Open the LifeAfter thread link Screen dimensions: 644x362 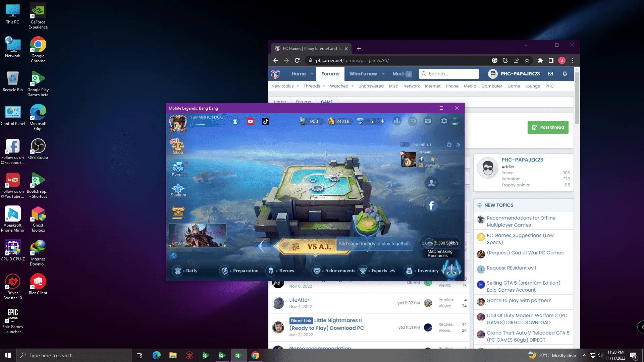pos(299,300)
